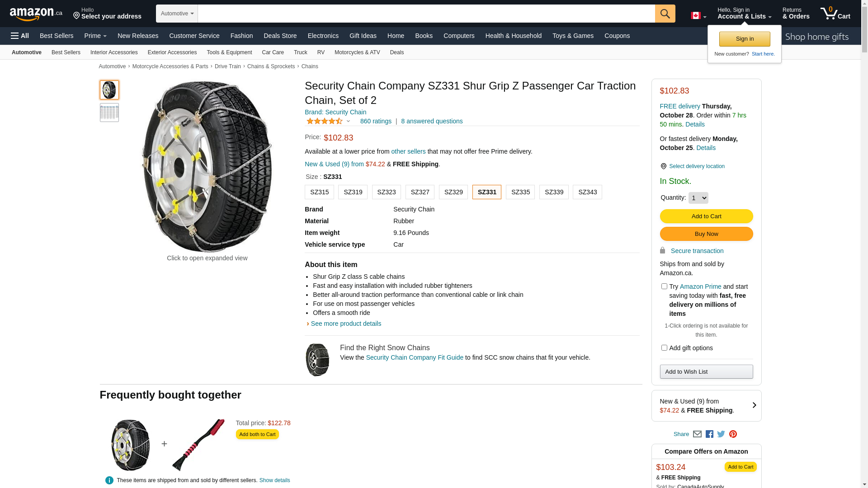This screenshot has height=488, width=868.
Task: Open the shopping cart icon
Action: (x=835, y=14)
